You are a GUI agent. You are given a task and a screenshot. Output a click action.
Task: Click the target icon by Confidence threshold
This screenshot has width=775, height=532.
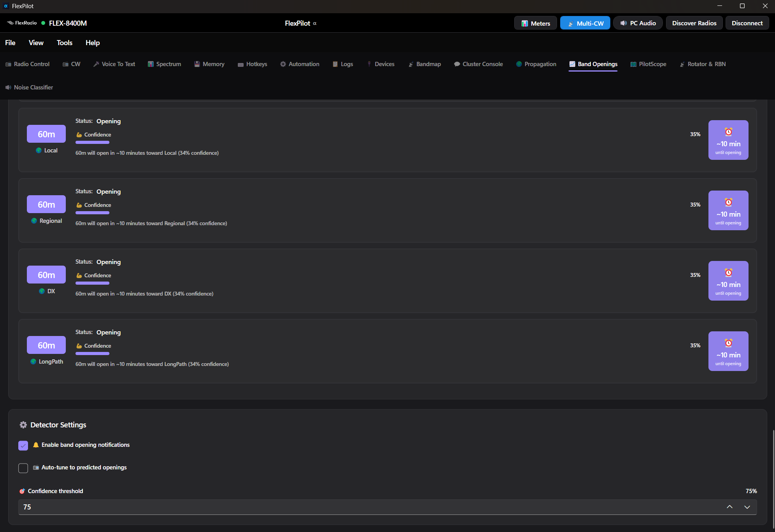click(22, 491)
